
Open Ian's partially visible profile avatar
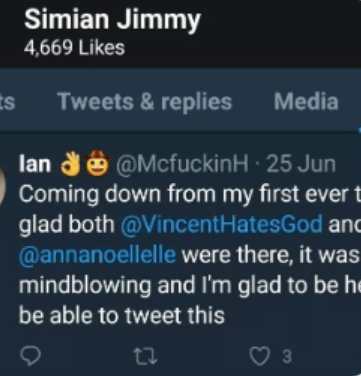coord(3,183)
